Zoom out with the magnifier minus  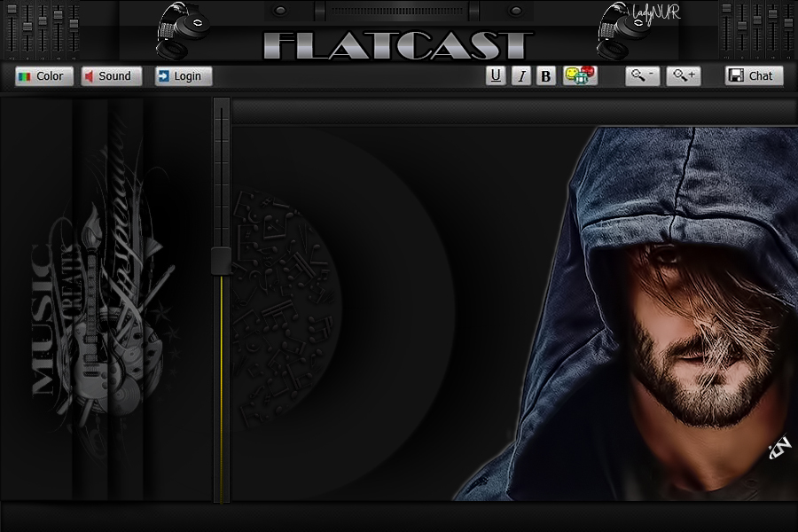(642, 76)
